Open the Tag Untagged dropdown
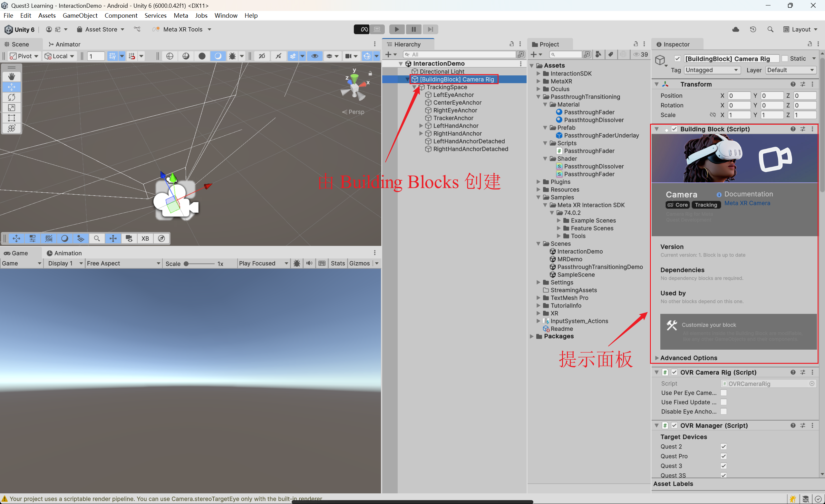The width and height of the screenshot is (825, 504). [712, 70]
